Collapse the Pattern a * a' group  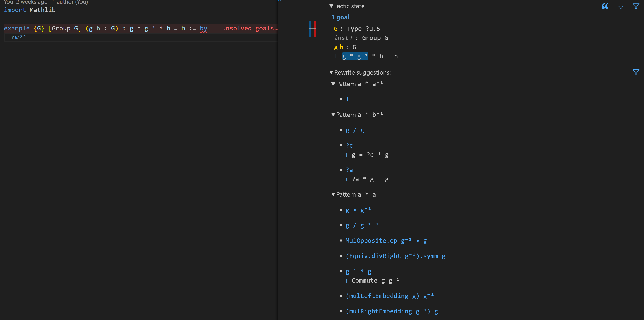333,194
